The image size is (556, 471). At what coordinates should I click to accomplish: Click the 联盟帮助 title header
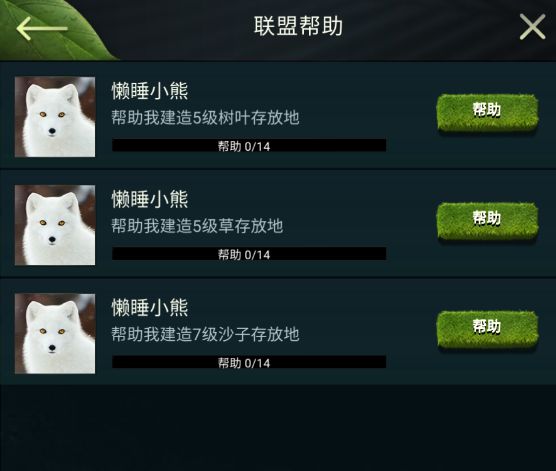[298, 26]
